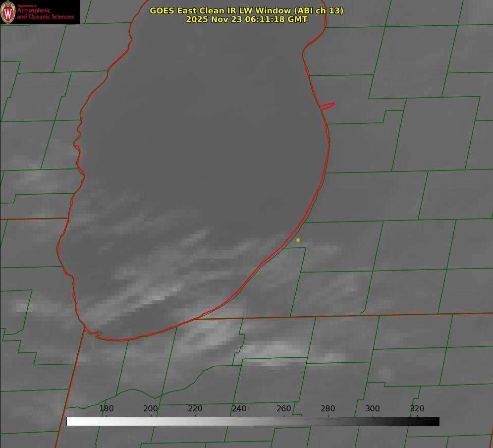The image size is (493, 448).
Task: Click the black warm end of colorbar
Action: [434, 422]
